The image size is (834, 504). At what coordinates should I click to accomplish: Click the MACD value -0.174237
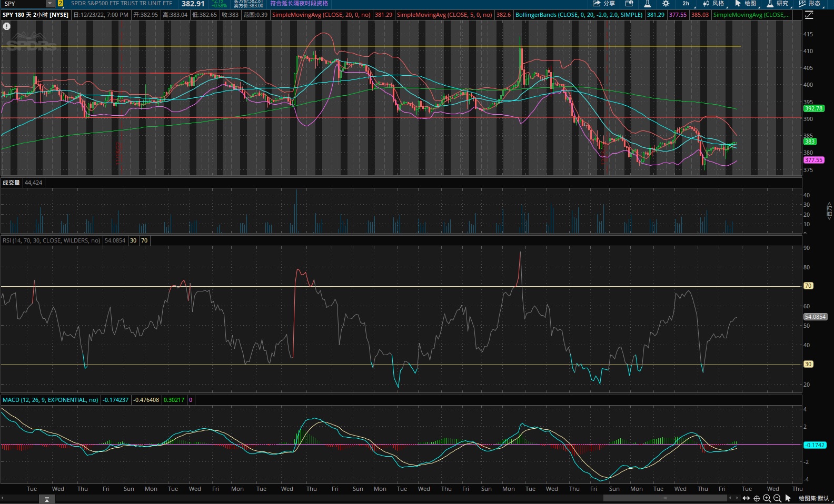[116, 400]
